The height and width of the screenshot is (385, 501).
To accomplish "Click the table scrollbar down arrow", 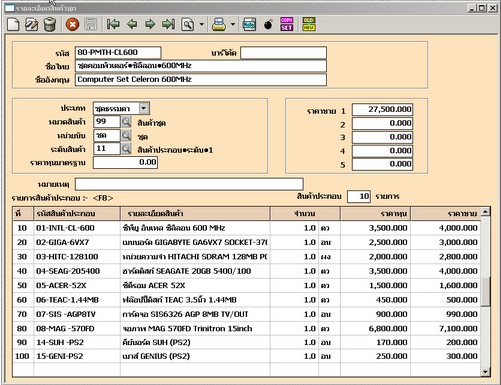I will pos(485,372).
